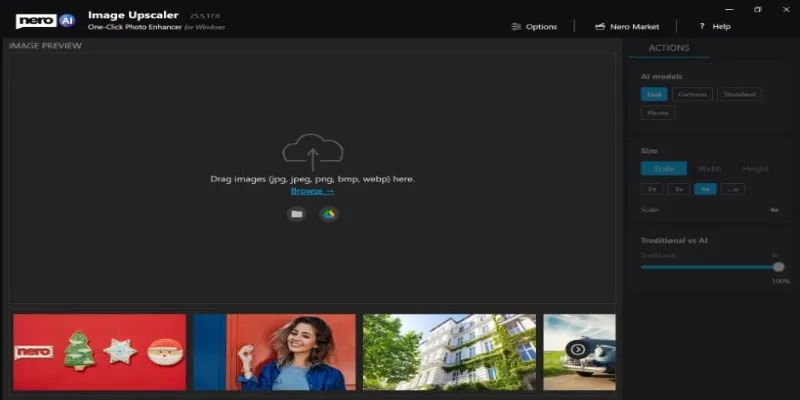Click the Nero Market label
800x400 pixels.
(x=635, y=27)
